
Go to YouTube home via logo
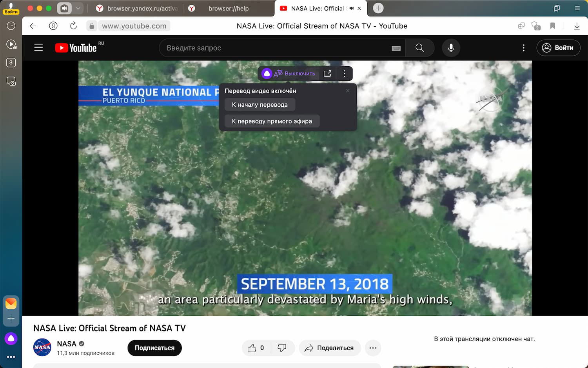coord(76,48)
